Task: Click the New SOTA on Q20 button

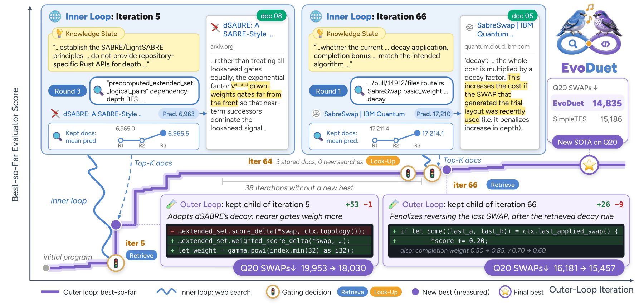Action: pos(587,142)
